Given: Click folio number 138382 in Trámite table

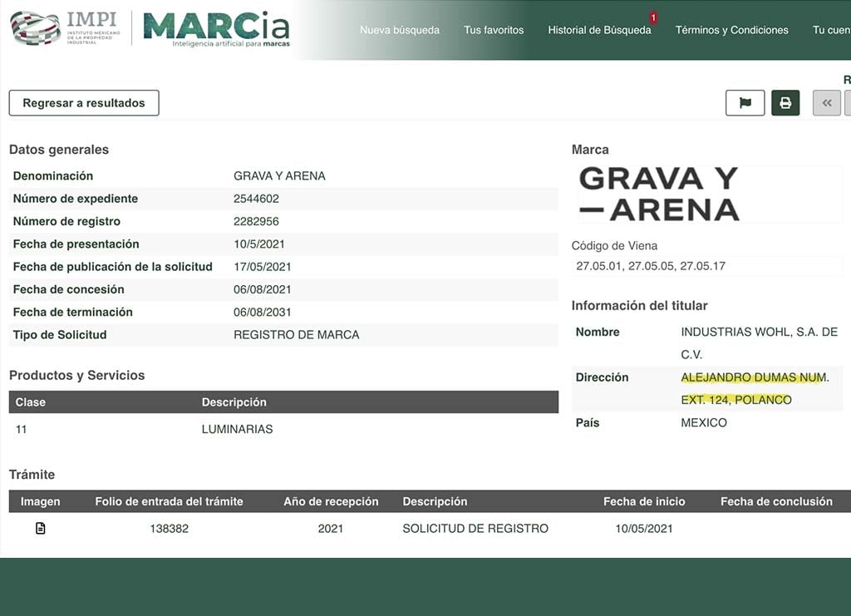Looking at the screenshot, I should tap(169, 529).
